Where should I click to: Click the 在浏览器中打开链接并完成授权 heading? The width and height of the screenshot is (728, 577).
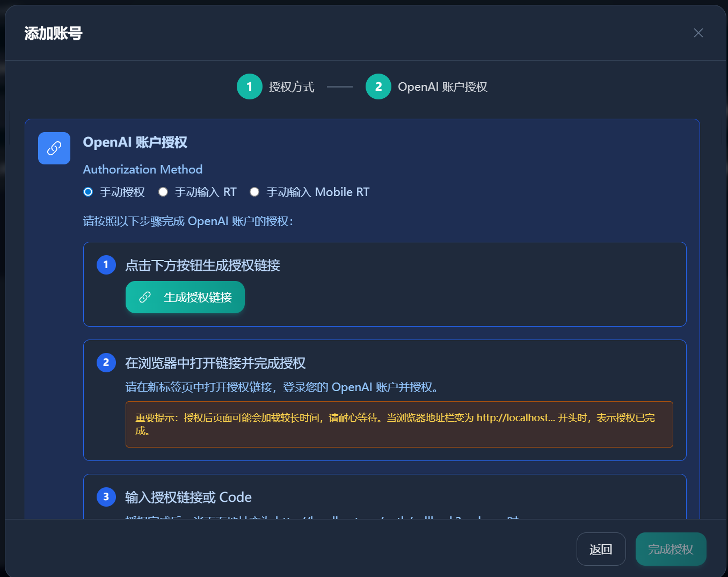(215, 363)
